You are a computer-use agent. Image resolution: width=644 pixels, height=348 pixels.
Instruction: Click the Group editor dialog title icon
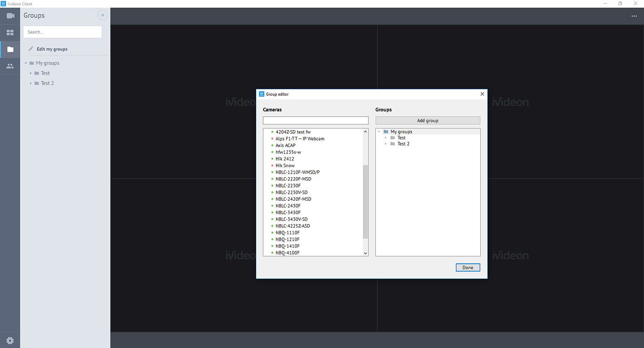coord(262,94)
